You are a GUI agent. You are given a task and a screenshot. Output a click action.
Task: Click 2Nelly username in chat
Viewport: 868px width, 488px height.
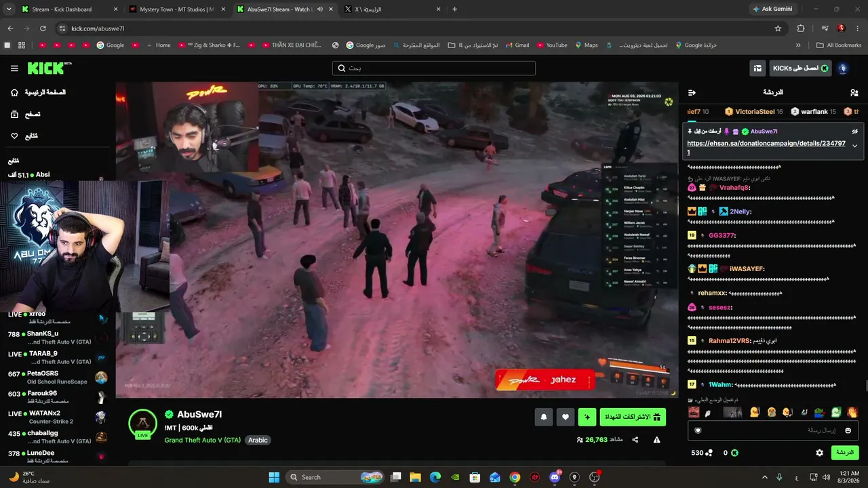click(739, 211)
